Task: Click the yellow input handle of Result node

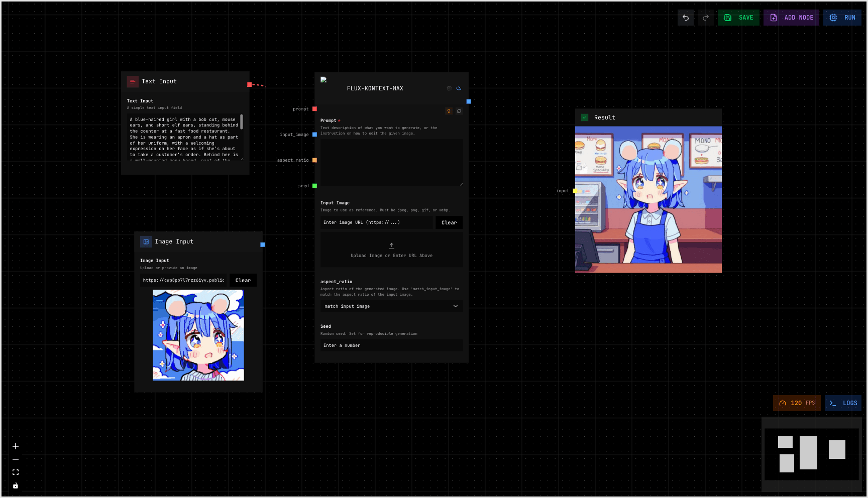Action: (x=575, y=191)
